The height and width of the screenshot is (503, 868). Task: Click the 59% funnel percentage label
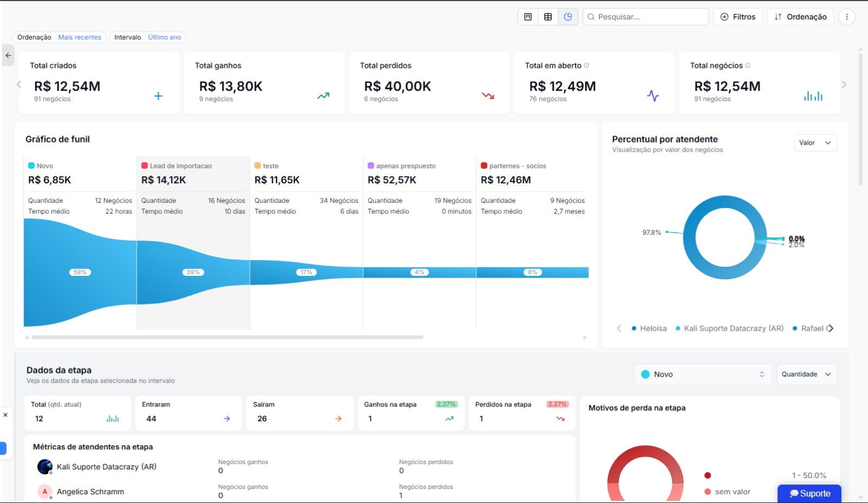tap(80, 272)
